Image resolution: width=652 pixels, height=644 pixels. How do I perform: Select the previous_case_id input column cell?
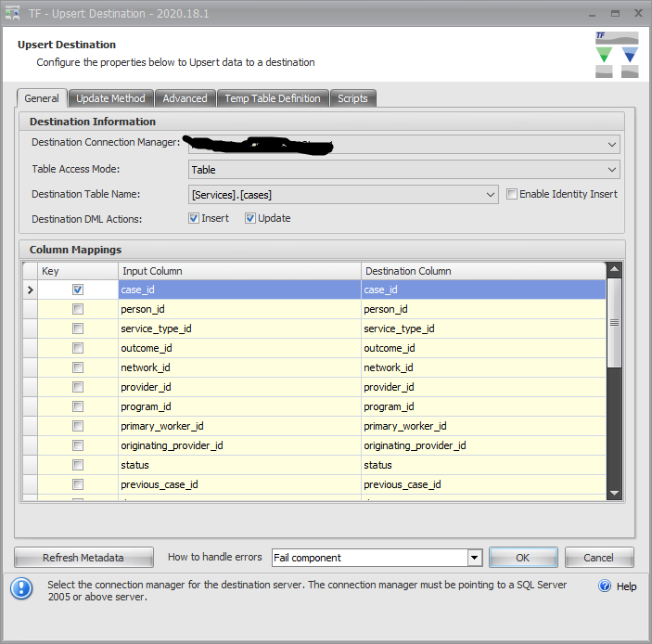239,484
